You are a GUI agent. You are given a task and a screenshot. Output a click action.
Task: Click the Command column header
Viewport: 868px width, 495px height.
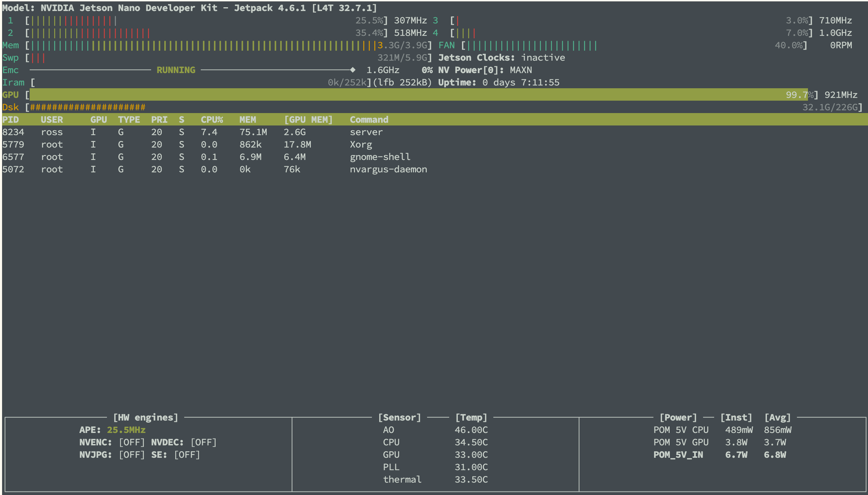pyautogui.click(x=369, y=120)
